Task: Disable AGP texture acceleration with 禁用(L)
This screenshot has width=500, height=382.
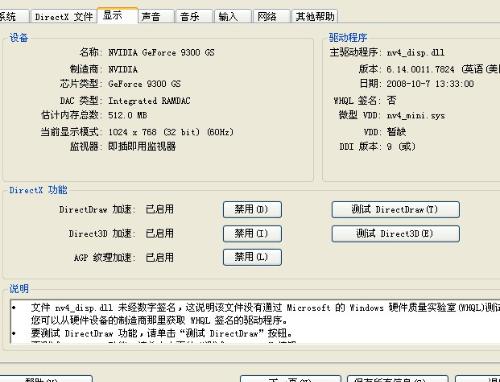Action: [x=252, y=257]
